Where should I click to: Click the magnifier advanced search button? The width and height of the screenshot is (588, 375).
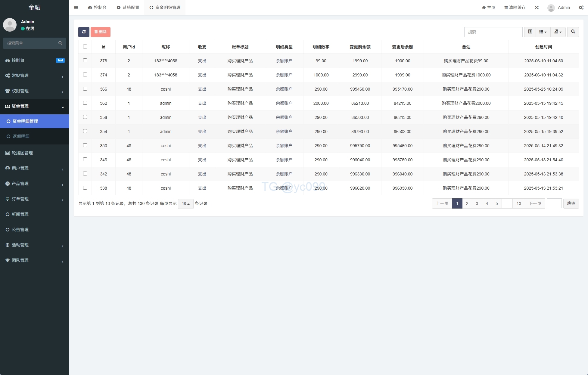(573, 32)
